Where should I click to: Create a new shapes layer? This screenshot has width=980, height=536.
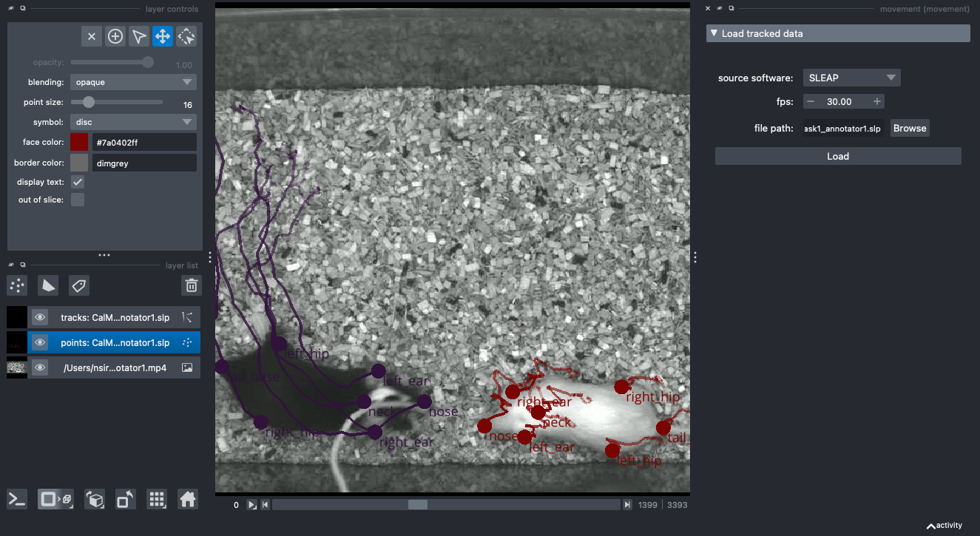[48, 285]
